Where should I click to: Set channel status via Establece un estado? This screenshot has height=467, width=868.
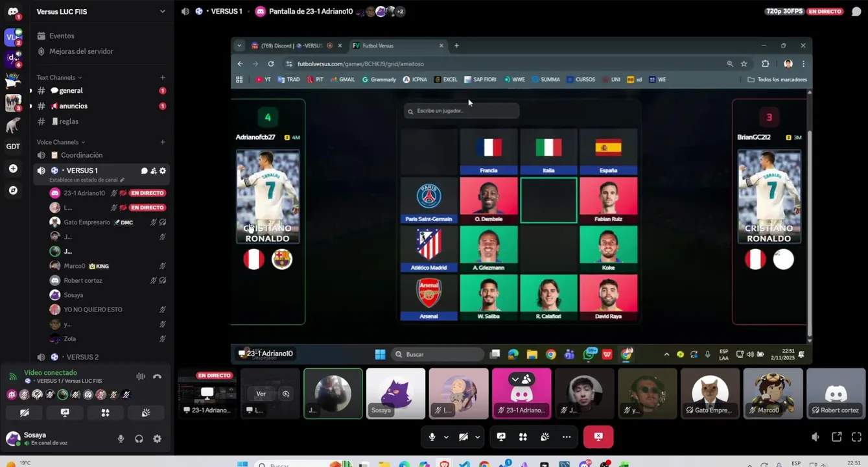(x=87, y=180)
